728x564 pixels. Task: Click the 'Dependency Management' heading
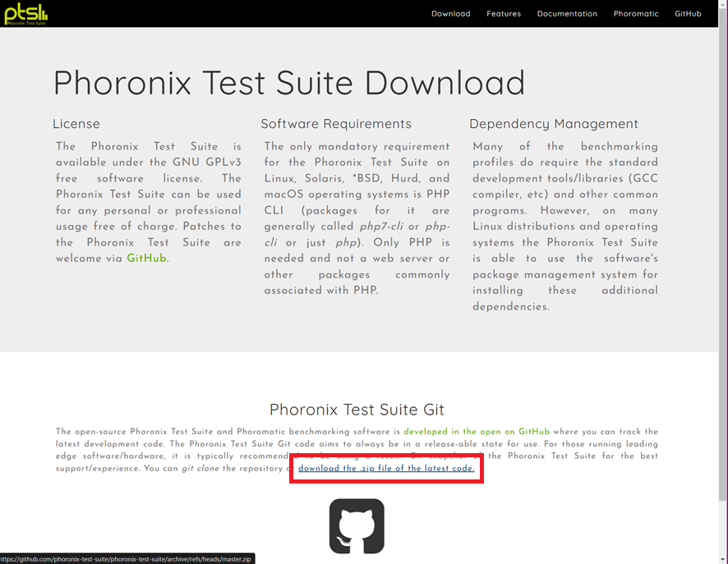click(554, 124)
